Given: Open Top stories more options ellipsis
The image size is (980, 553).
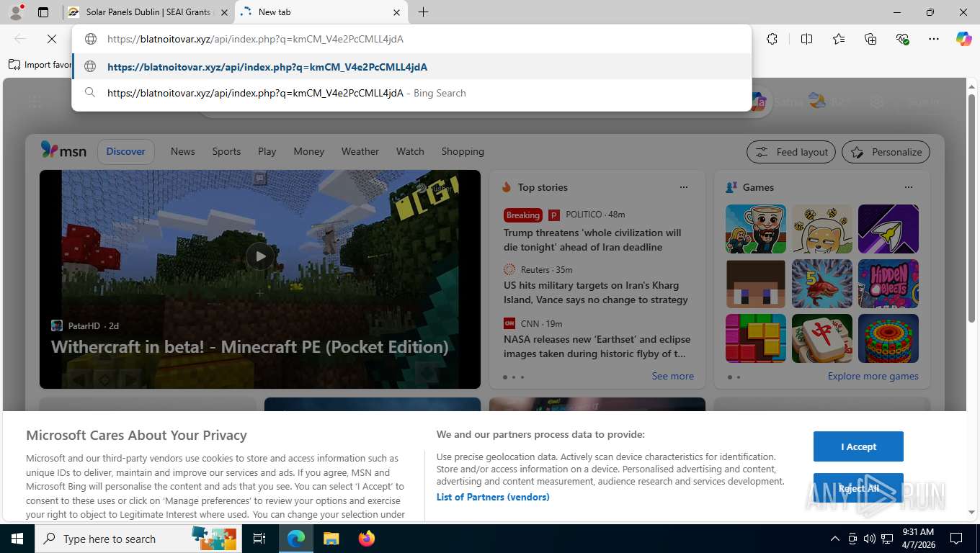Looking at the screenshot, I should [684, 187].
